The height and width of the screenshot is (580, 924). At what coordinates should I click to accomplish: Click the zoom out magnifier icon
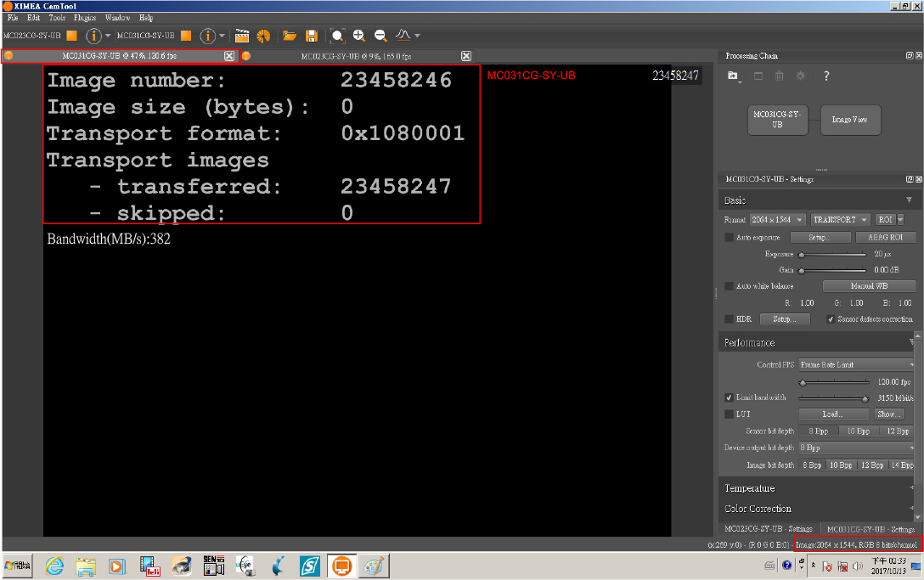(x=380, y=36)
